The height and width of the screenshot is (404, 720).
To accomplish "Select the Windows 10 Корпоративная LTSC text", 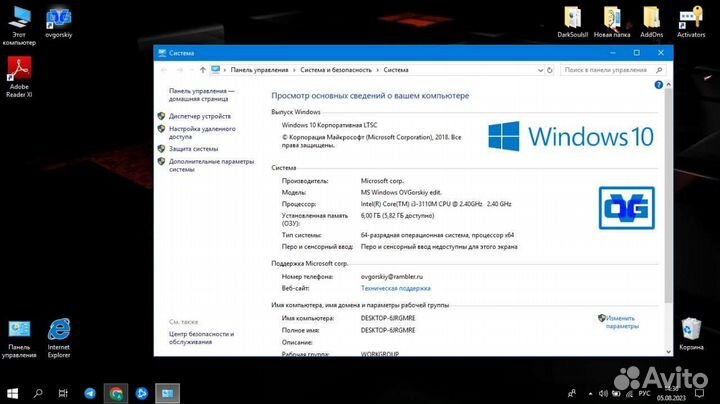I will click(x=329, y=125).
